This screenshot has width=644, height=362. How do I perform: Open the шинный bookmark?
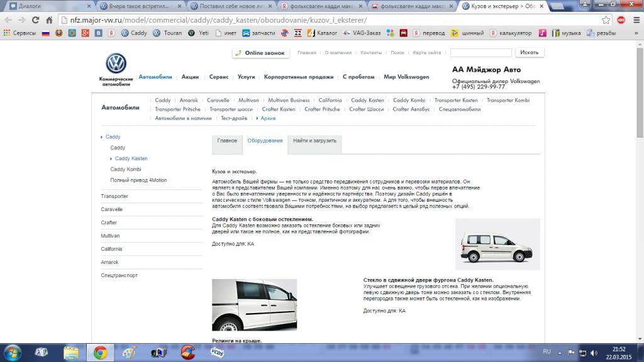(467, 33)
